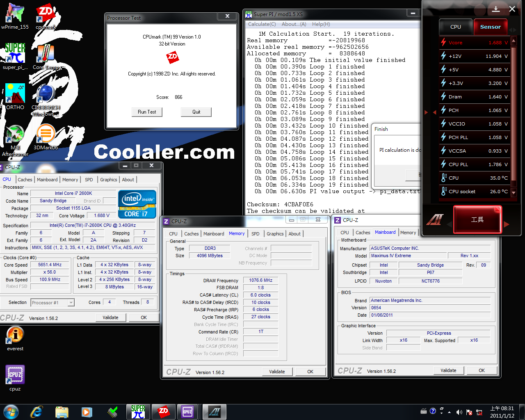Click Validate in the CPU-Z Mainboard window

point(448,370)
